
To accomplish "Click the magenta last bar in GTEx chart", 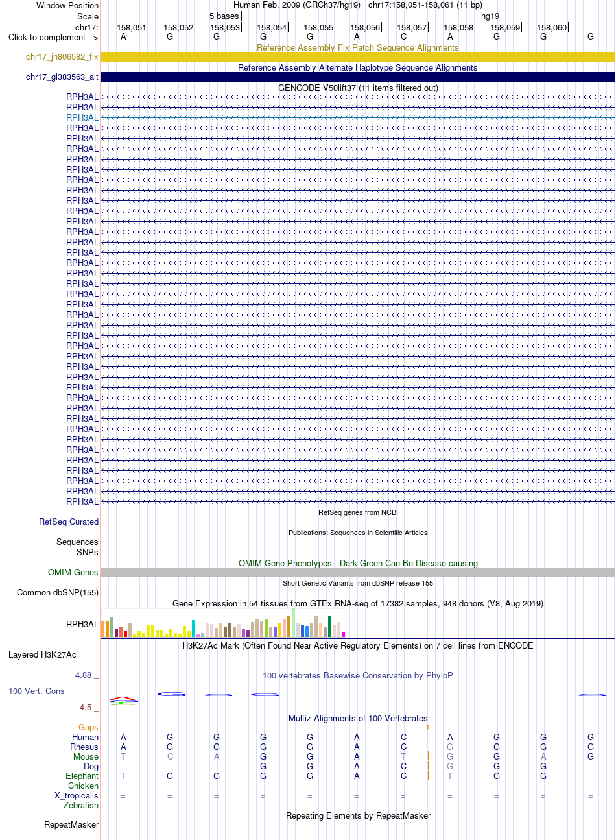I will tap(344, 634).
